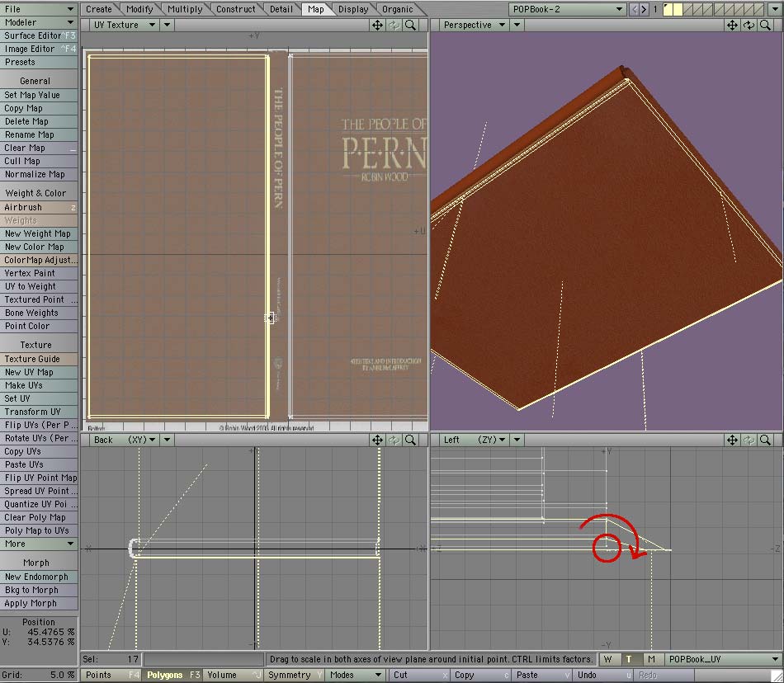Viewport: 784px width, 683px height.
Task: Open rendering style dropdown next to Perspective
Action: [517, 25]
